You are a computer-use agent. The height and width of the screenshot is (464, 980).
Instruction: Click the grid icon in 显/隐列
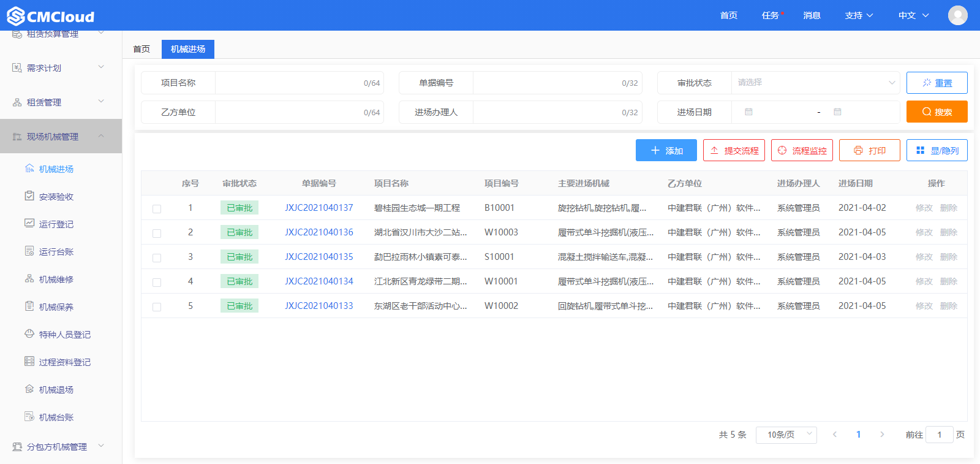pos(920,150)
